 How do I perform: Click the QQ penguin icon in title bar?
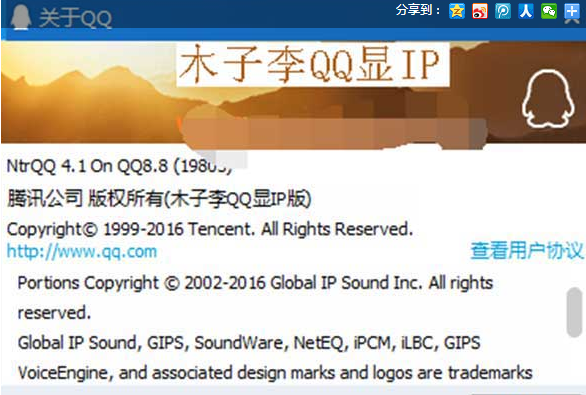(x=21, y=17)
